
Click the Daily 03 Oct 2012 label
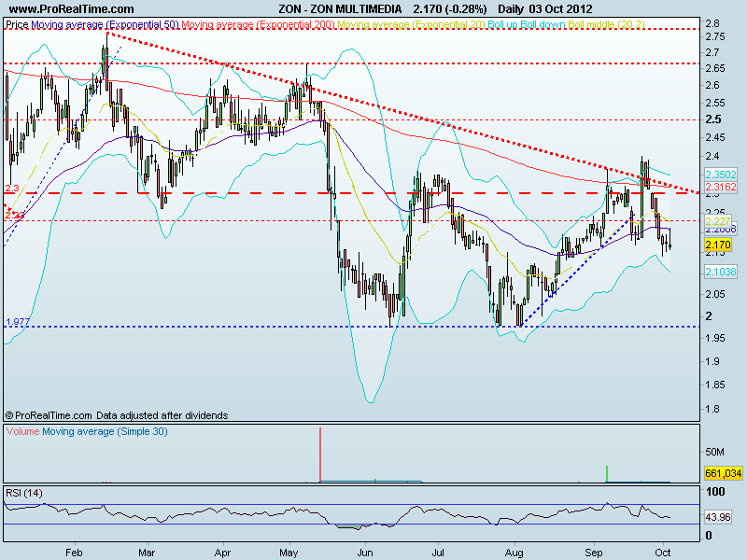(545, 8)
